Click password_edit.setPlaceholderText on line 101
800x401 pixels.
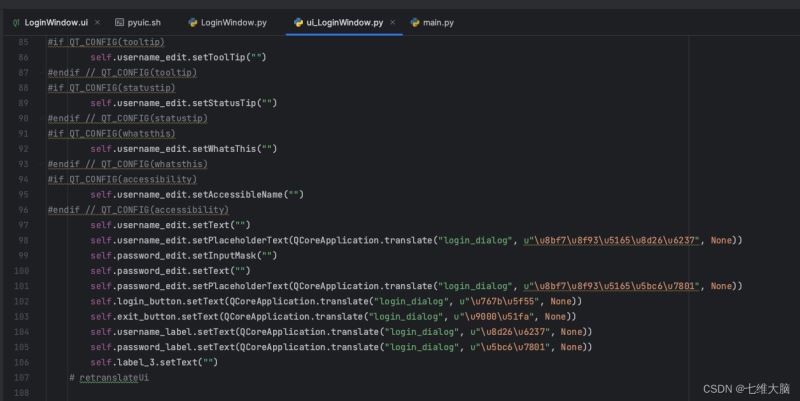[203, 286]
